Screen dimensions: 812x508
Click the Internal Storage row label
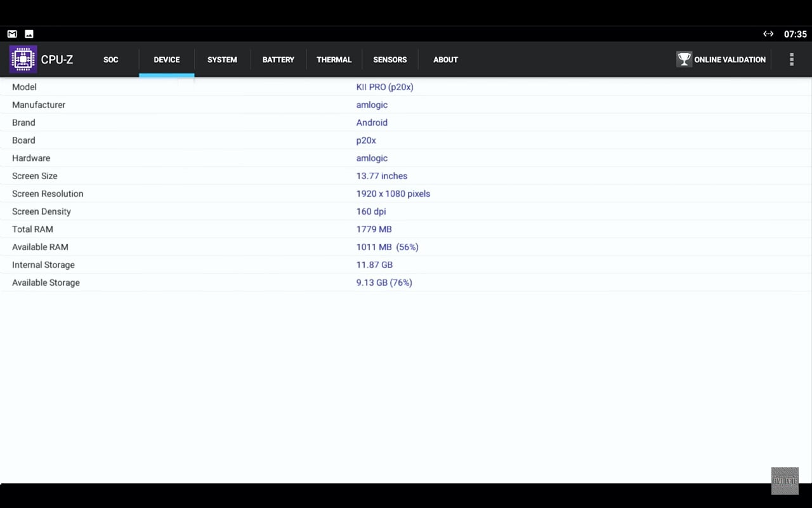click(43, 265)
